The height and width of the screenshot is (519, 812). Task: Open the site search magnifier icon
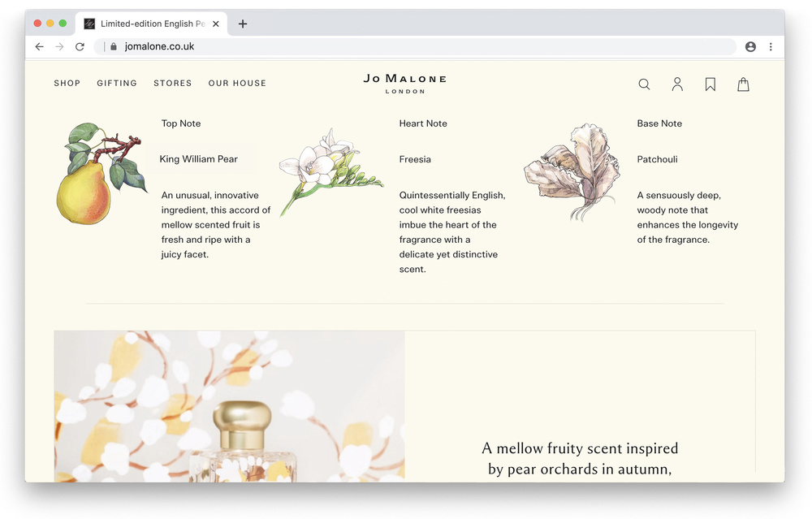(644, 84)
